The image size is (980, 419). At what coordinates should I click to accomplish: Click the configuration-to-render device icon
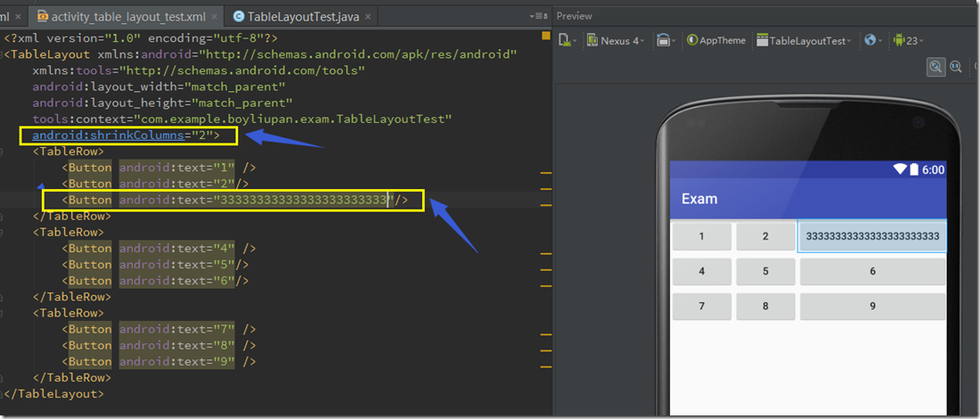click(x=566, y=41)
